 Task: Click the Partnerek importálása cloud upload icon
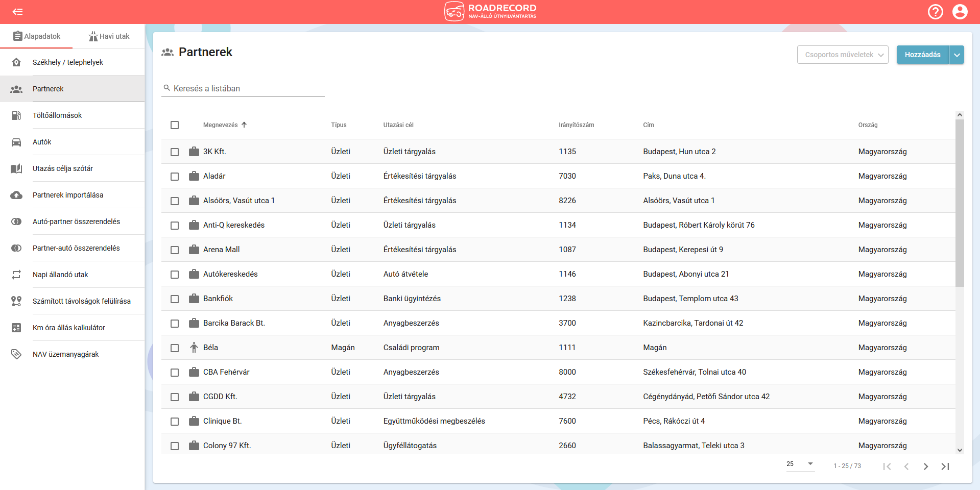(16, 195)
